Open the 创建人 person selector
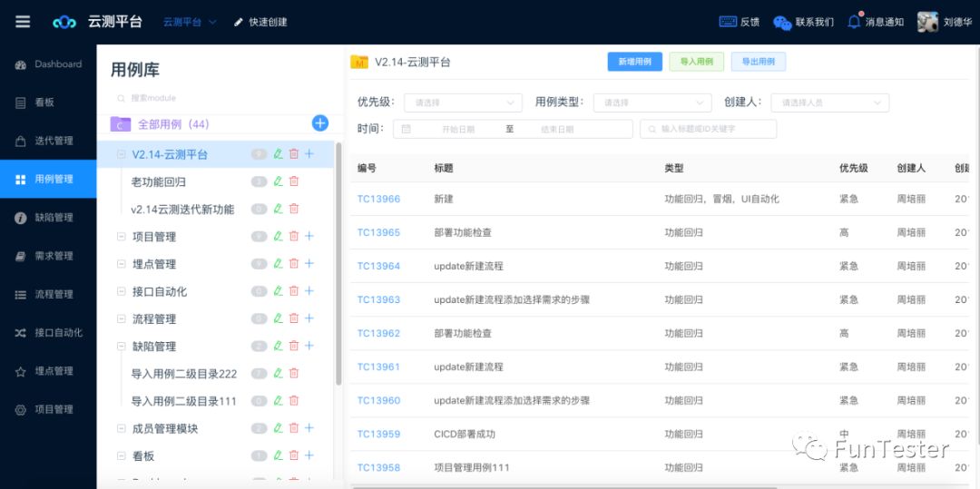The height and width of the screenshot is (489, 980). (x=830, y=103)
